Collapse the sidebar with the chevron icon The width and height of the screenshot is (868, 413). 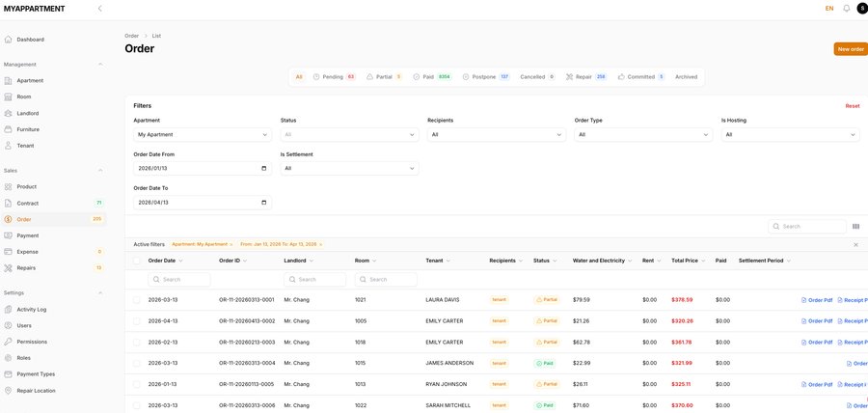(99, 9)
